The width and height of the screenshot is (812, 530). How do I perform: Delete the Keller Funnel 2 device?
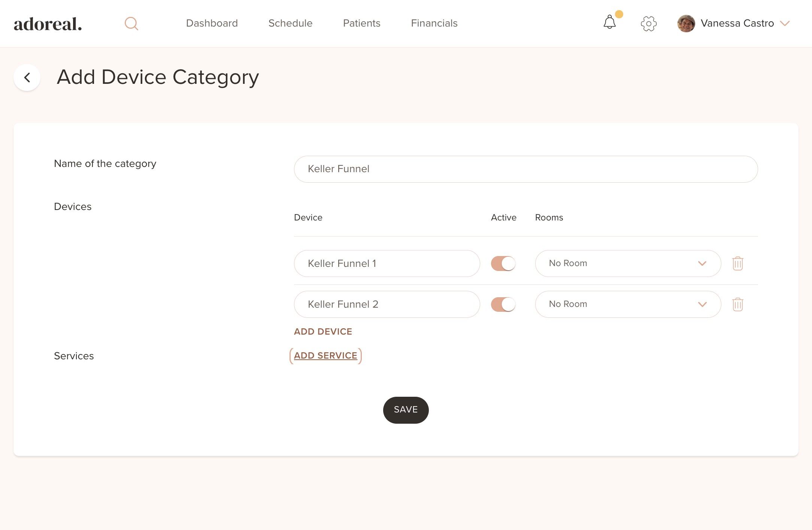tap(737, 304)
